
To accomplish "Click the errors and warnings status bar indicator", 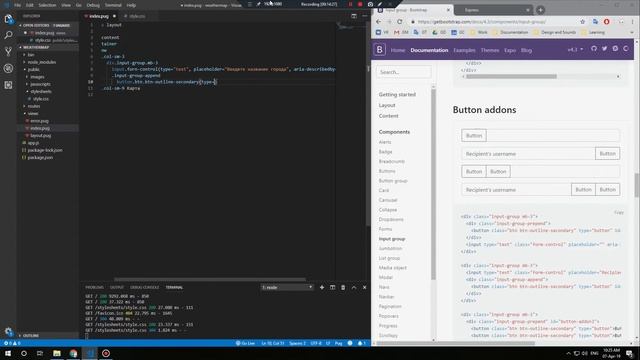I will 12,343.
